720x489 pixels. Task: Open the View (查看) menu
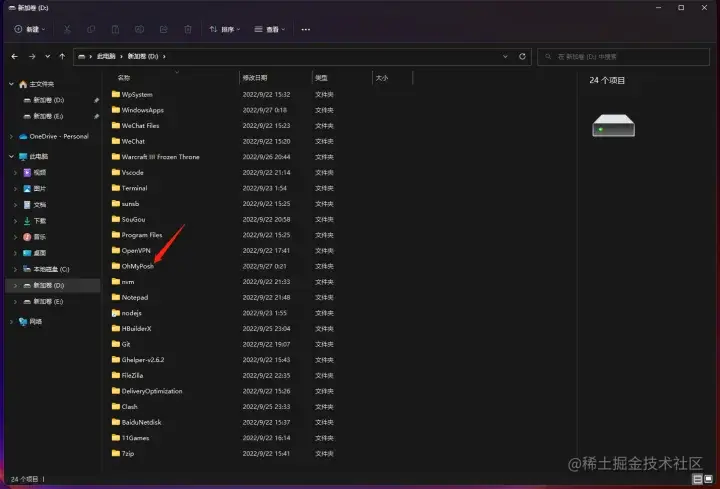(x=270, y=29)
